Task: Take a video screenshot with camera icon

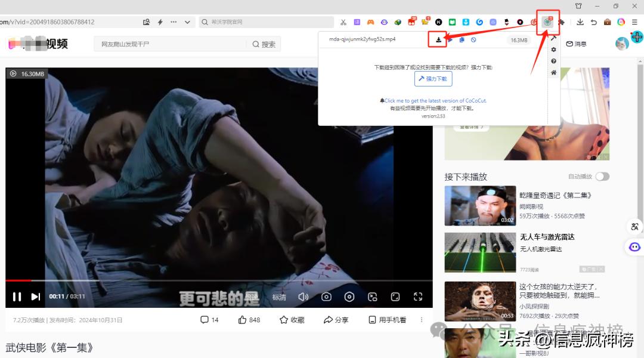Action: [326, 297]
